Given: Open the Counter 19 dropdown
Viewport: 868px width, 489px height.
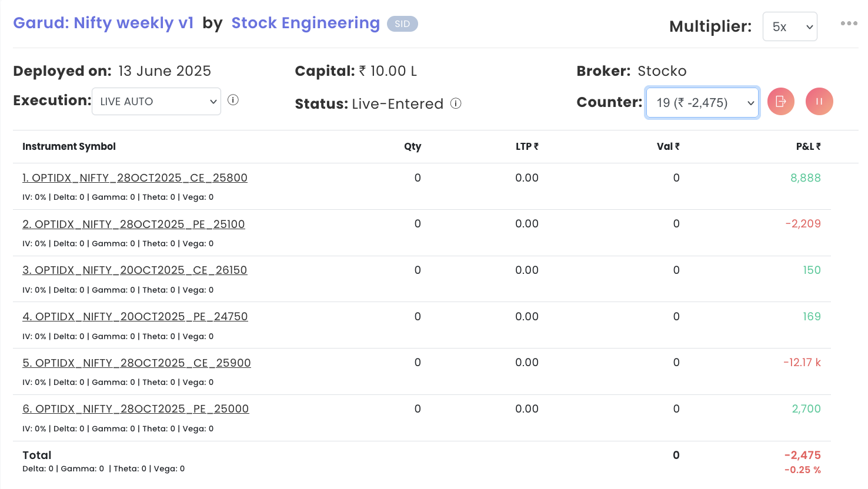Looking at the screenshot, I should [x=702, y=103].
